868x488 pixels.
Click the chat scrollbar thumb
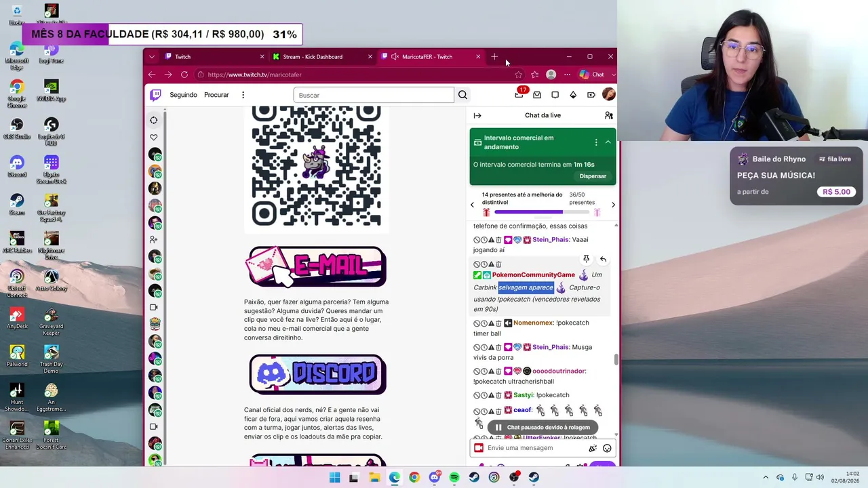pyautogui.click(x=616, y=359)
